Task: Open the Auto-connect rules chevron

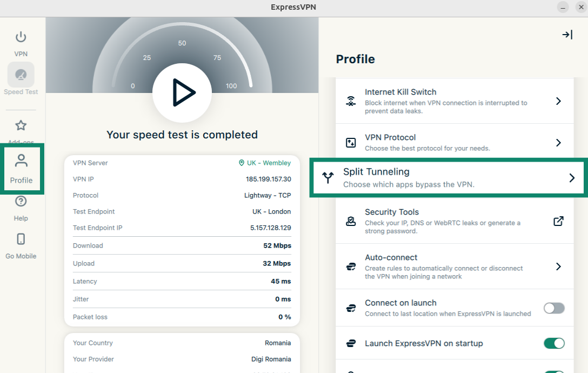Action: pos(558,267)
